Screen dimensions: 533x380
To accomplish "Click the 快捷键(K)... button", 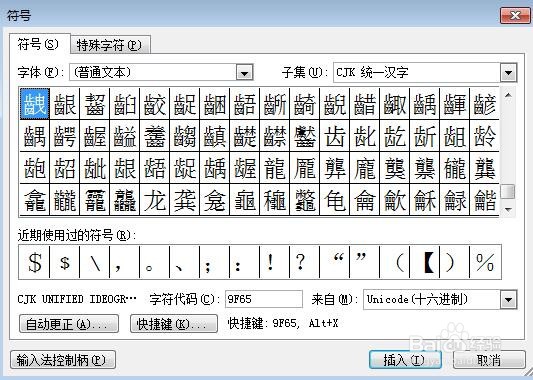I will click(174, 324).
